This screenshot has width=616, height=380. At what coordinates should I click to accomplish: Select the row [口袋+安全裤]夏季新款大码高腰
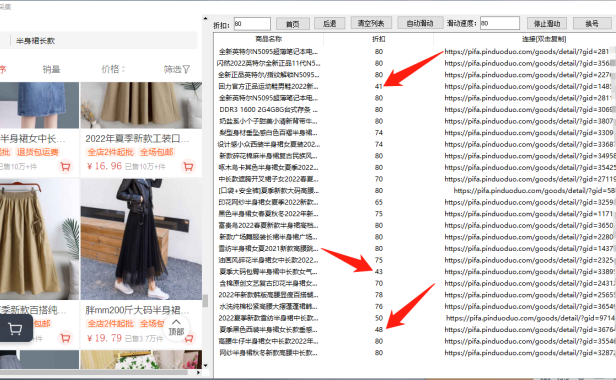tap(268, 191)
